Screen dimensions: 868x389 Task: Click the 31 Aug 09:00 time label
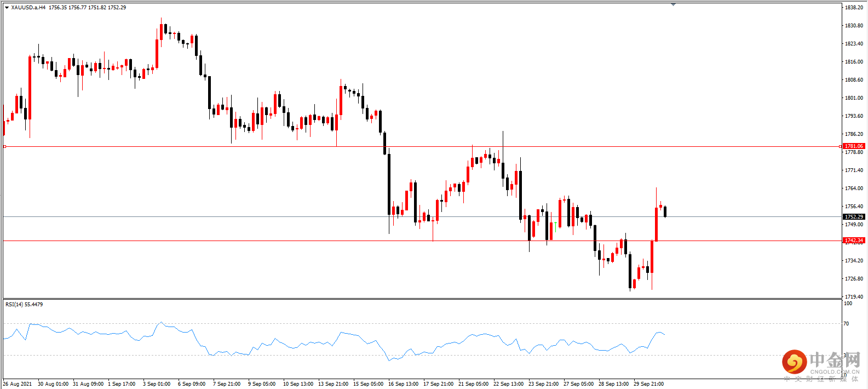88,384
